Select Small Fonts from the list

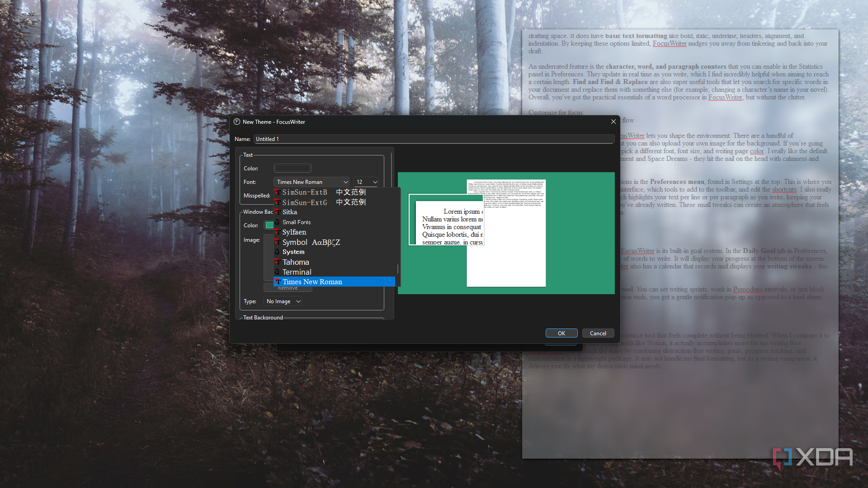(297, 222)
